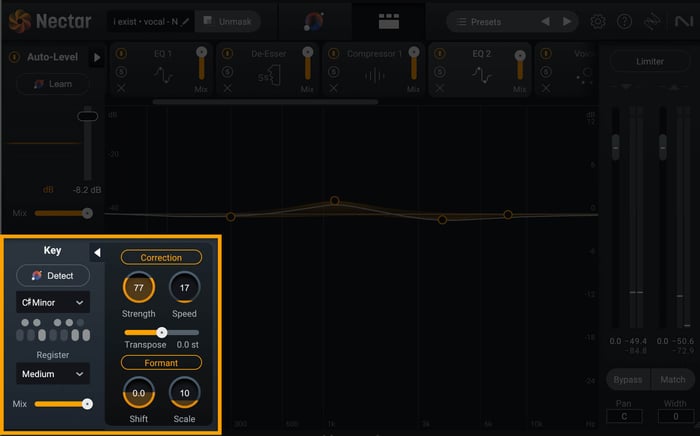Viewport: 700px width, 436px height.
Task: Edit preset name with pencil icon
Action: coord(185,21)
